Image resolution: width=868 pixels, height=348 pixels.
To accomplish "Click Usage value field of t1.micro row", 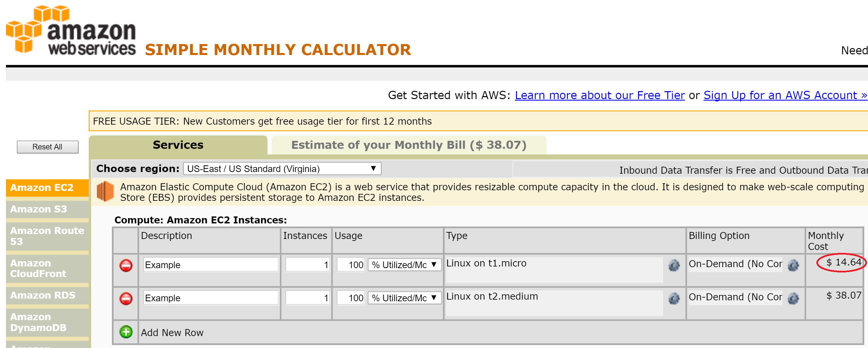I will pyautogui.click(x=351, y=265).
